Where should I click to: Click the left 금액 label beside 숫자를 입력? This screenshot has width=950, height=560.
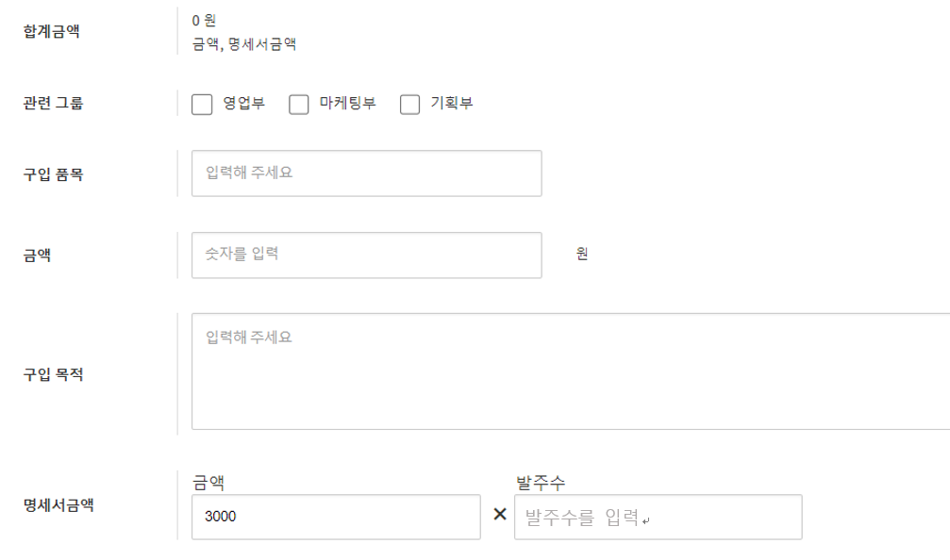coord(37,255)
